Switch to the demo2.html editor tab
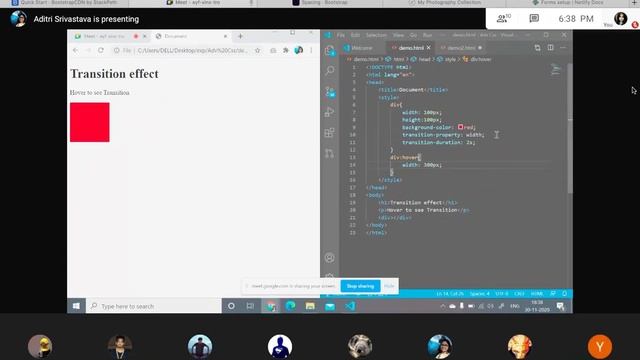The height and width of the screenshot is (360, 640). 461,48
